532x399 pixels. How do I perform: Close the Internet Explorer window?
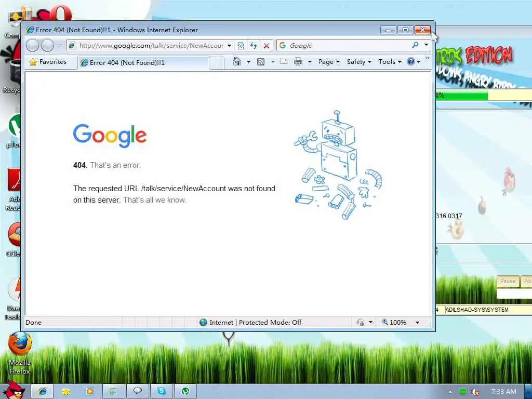tap(423, 30)
